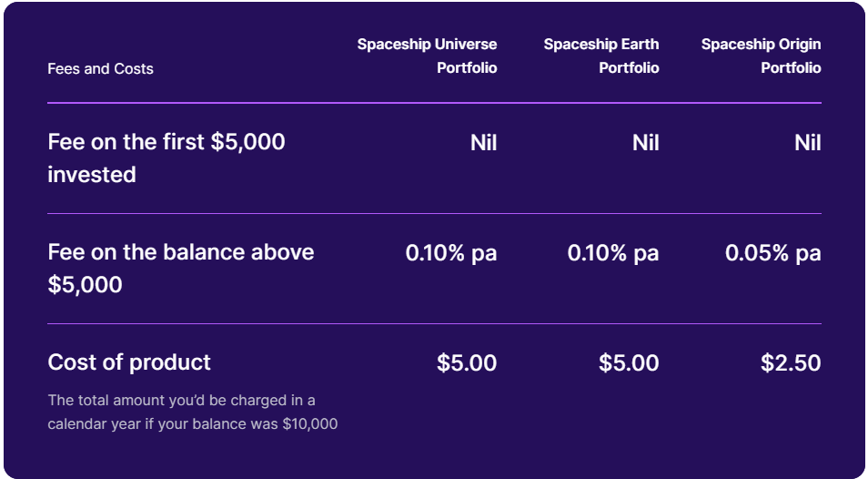
Task: Click the divider below the first fee row
Action: [x=434, y=213]
